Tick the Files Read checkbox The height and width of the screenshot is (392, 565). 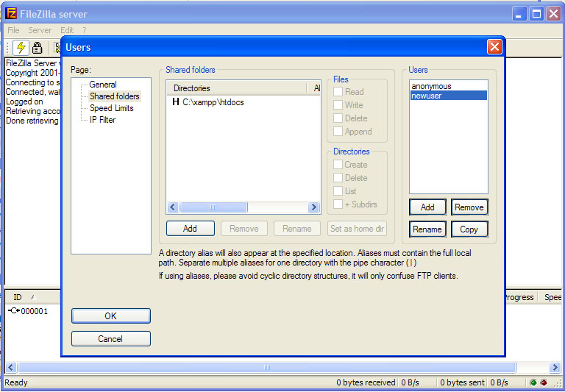tap(338, 92)
